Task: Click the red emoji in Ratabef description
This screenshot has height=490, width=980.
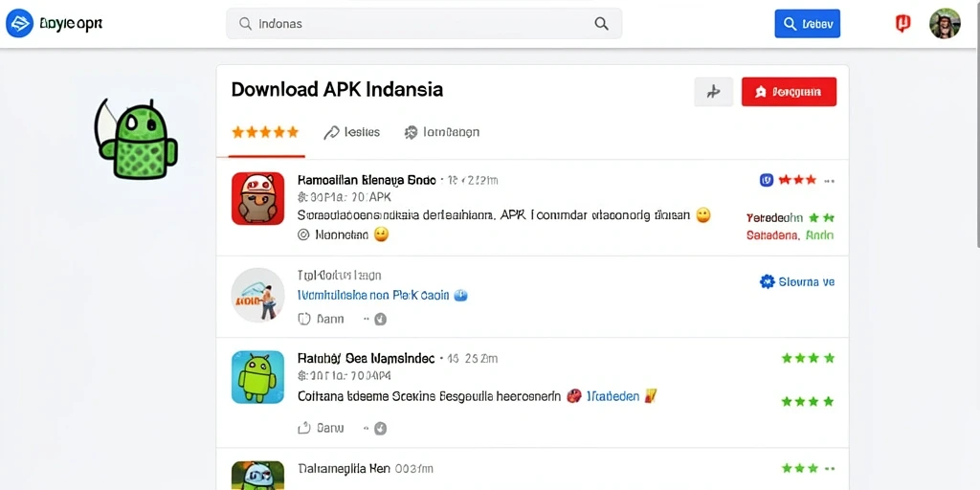Action: [x=574, y=395]
